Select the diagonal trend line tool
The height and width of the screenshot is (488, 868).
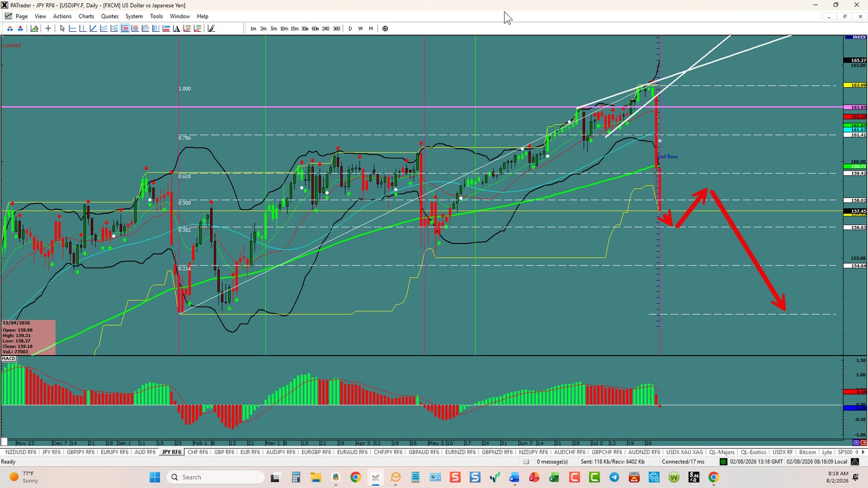pyautogui.click(x=93, y=28)
